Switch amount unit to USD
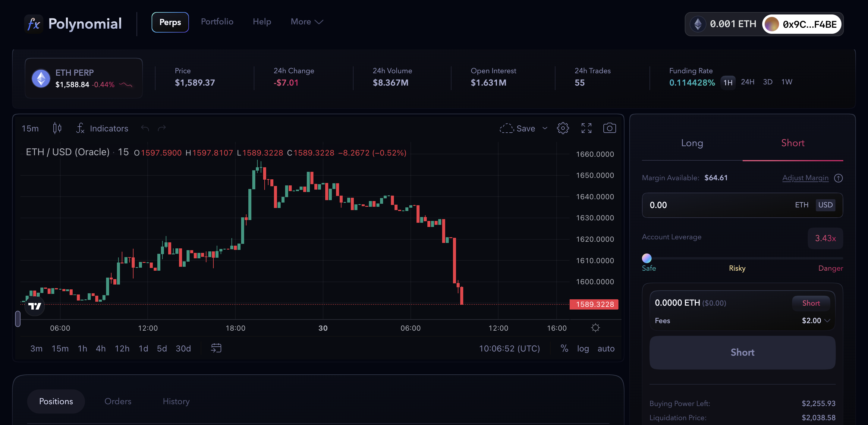The height and width of the screenshot is (425, 868). click(825, 205)
